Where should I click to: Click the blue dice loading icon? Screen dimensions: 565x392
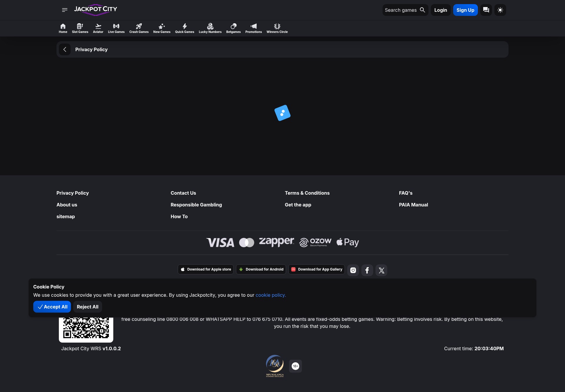(282, 113)
